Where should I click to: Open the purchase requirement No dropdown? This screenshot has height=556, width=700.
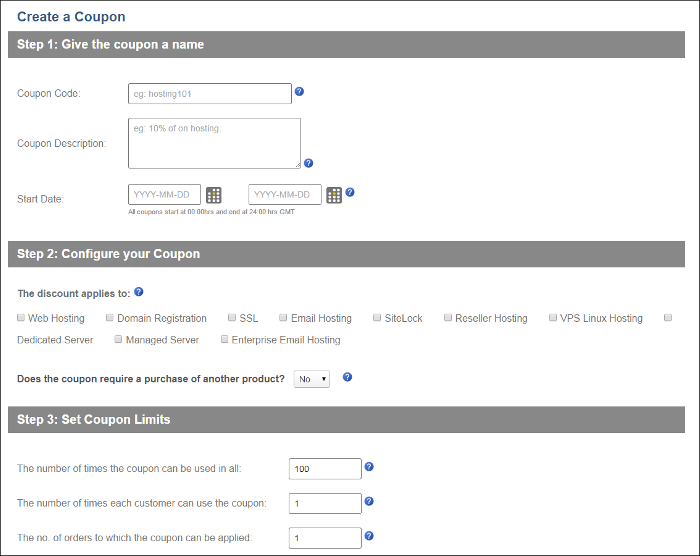(311, 379)
